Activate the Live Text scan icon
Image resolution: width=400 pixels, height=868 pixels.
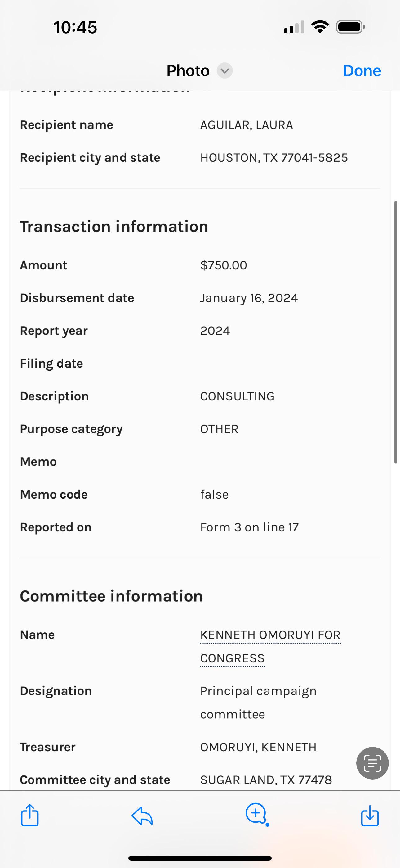(372, 763)
